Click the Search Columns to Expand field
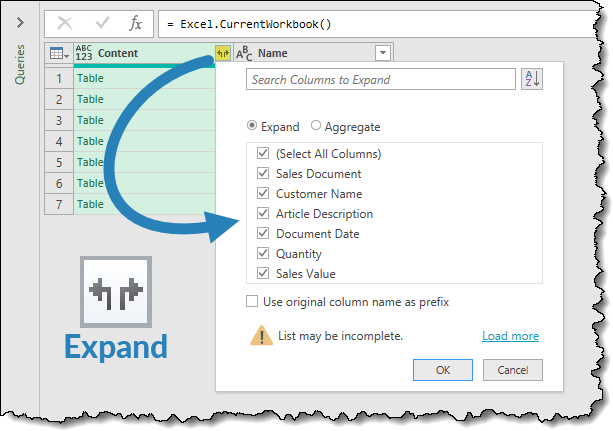Viewport: 613px width, 431px height. tap(380, 80)
